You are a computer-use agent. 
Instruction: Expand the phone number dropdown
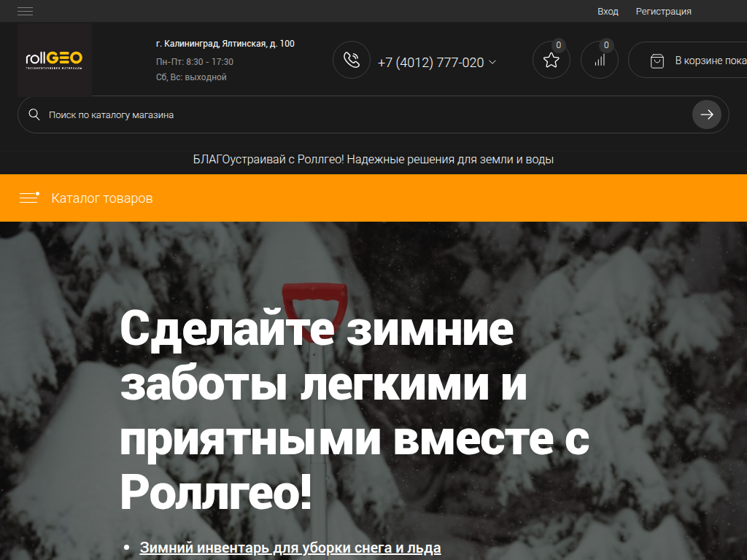point(491,63)
